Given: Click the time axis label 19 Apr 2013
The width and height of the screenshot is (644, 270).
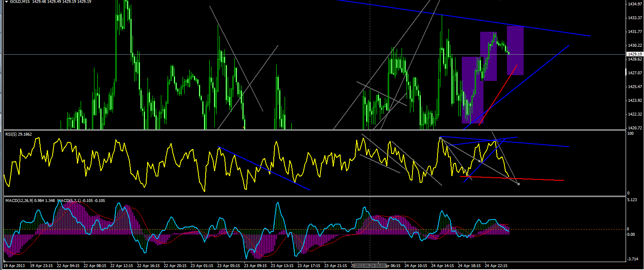Looking at the screenshot, I should pos(14,265).
